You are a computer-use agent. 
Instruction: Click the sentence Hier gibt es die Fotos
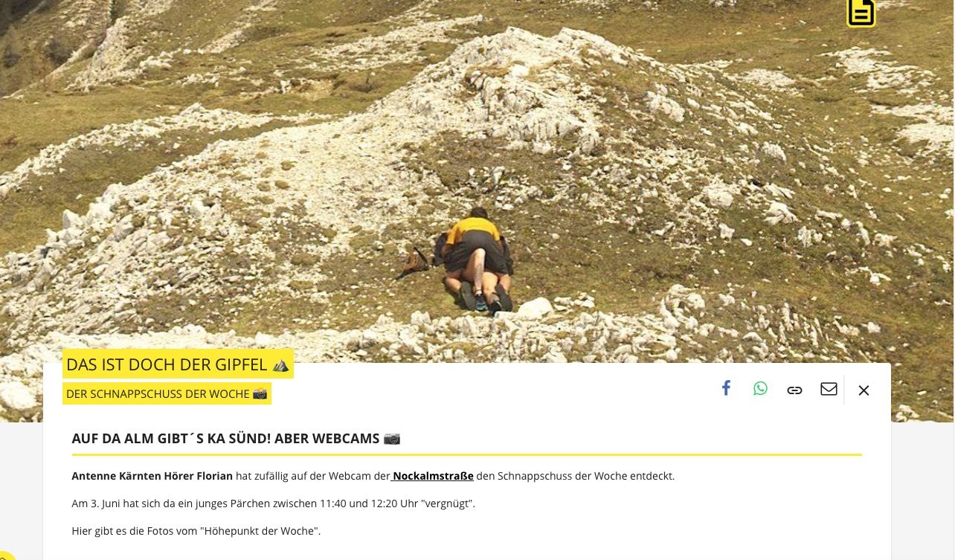[x=196, y=531]
